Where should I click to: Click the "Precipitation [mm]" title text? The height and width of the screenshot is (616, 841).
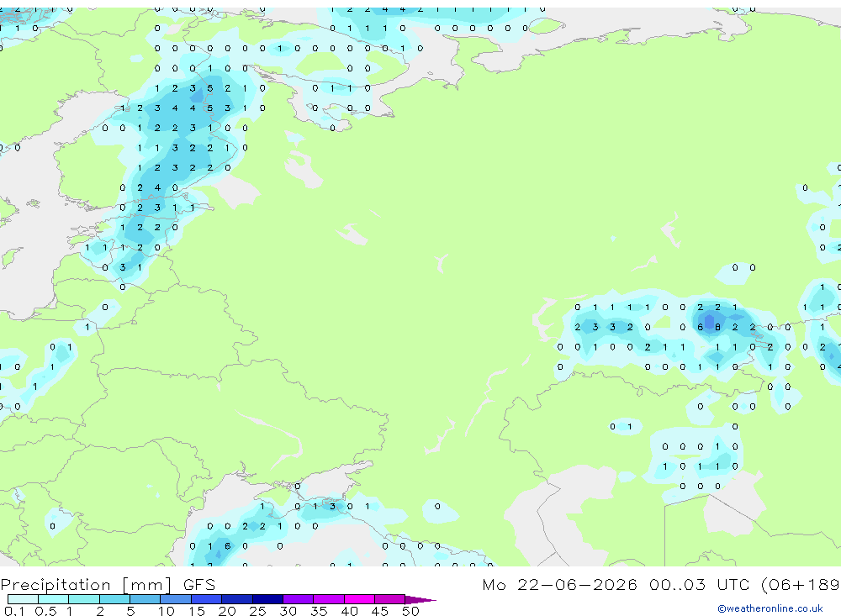coord(86,585)
